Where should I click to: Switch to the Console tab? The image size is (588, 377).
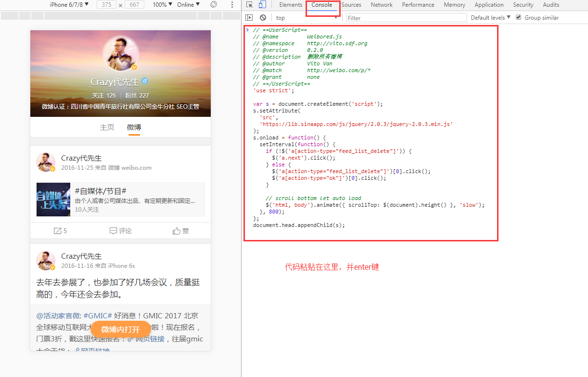click(x=321, y=5)
